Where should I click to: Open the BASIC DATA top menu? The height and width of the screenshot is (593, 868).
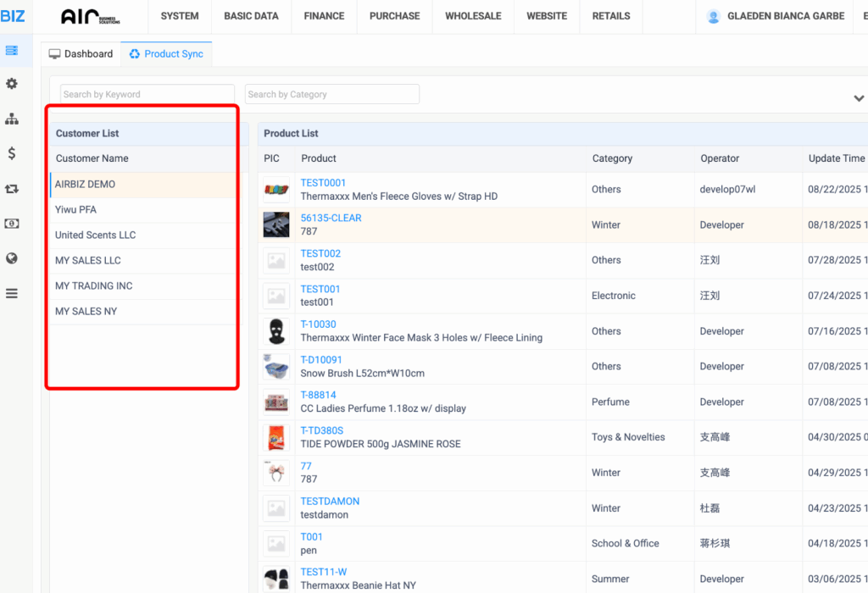(x=251, y=16)
